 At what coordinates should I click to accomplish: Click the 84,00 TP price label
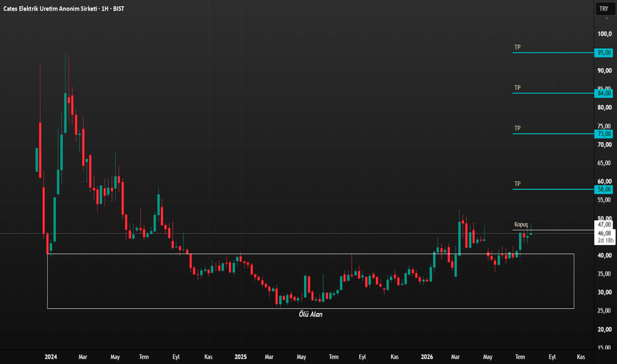[604, 93]
